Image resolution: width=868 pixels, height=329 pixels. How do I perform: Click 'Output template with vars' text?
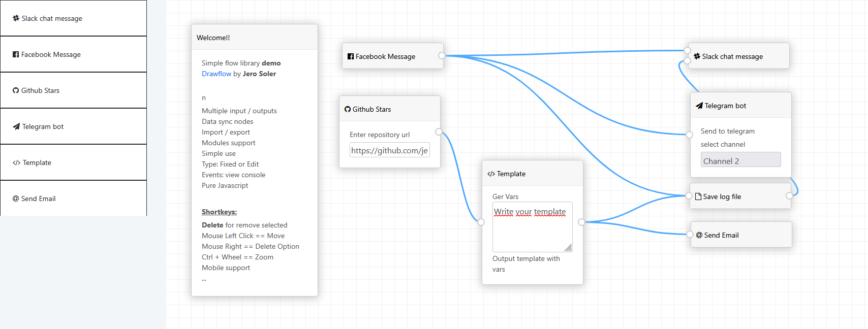tap(526, 264)
